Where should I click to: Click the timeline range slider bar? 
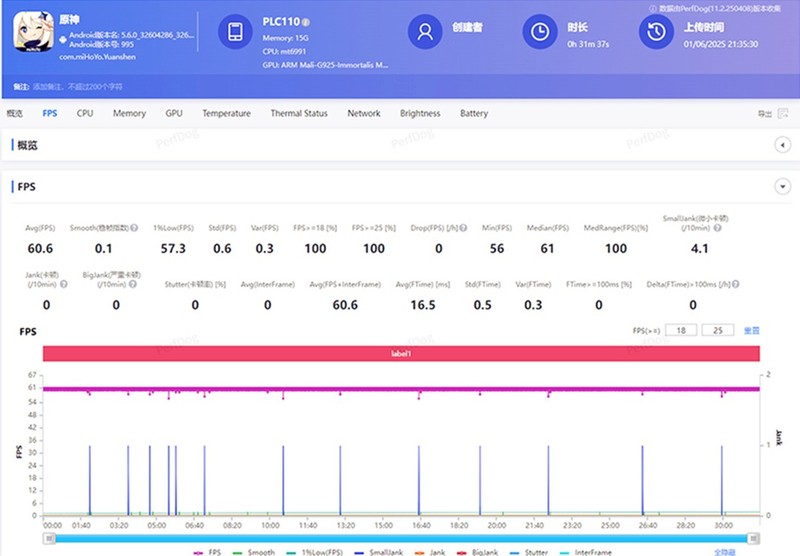pyautogui.click(x=400, y=538)
